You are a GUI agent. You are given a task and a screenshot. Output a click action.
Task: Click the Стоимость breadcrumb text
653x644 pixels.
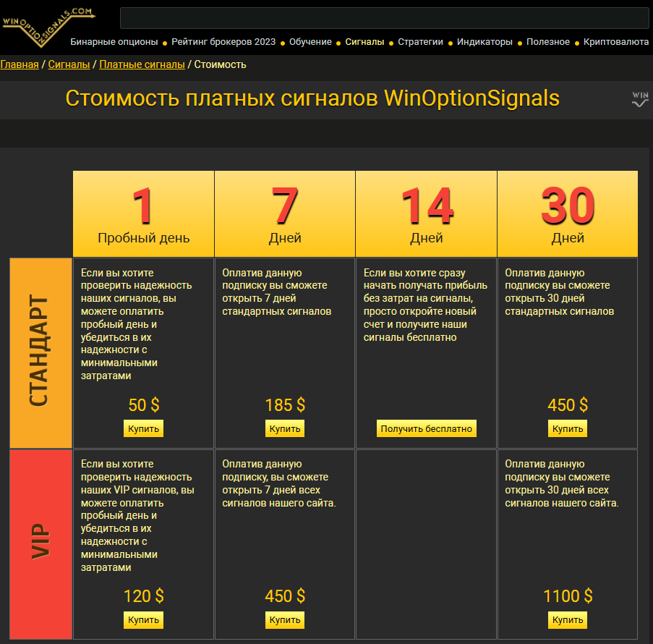click(220, 64)
